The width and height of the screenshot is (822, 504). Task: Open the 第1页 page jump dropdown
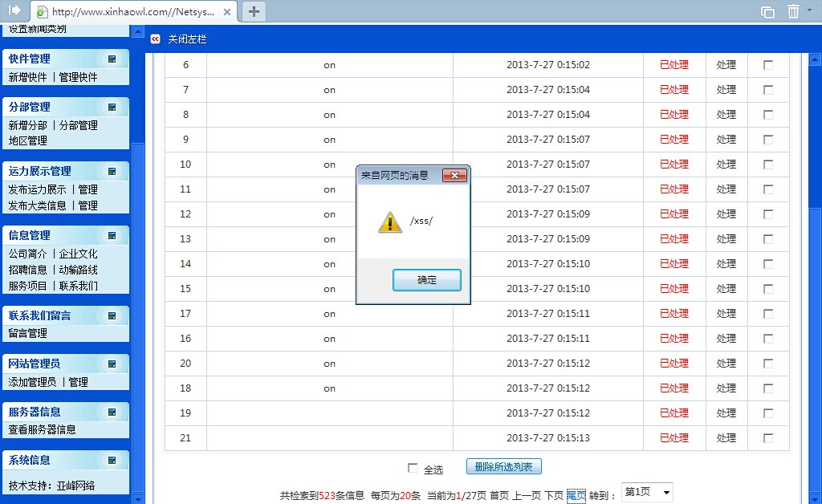pyautogui.click(x=647, y=492)
